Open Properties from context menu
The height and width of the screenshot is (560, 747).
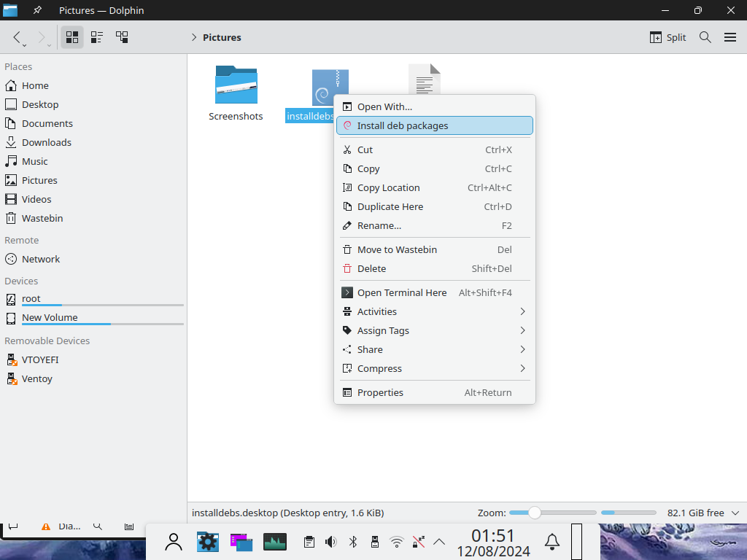click(435, 392)
